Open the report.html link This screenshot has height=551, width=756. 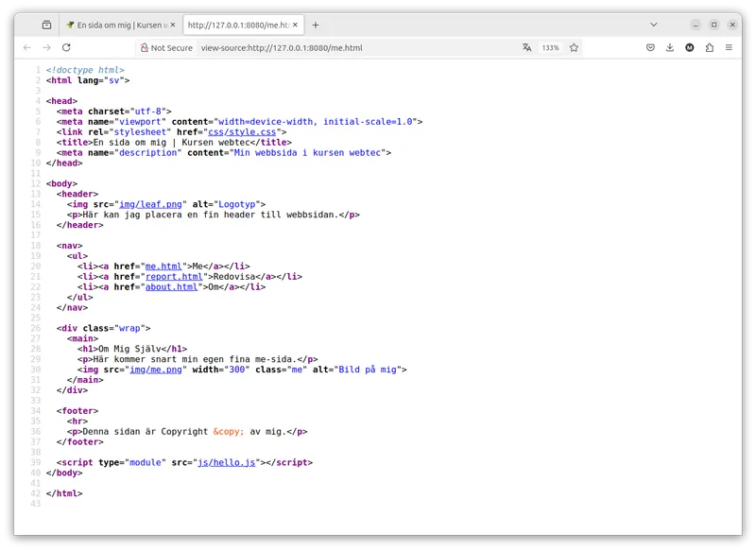[x=174, y=277]
